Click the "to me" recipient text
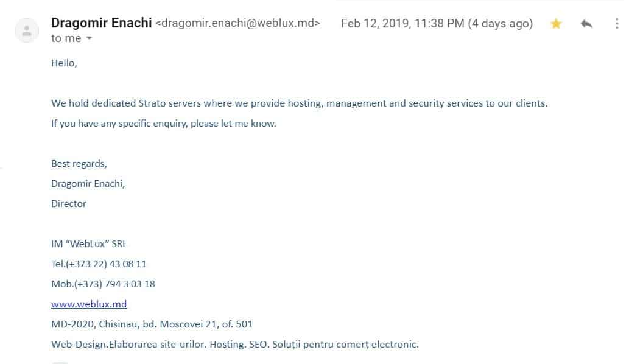This screenshot has height=364, width=629. pyautogui.click(x=66, y=38)
